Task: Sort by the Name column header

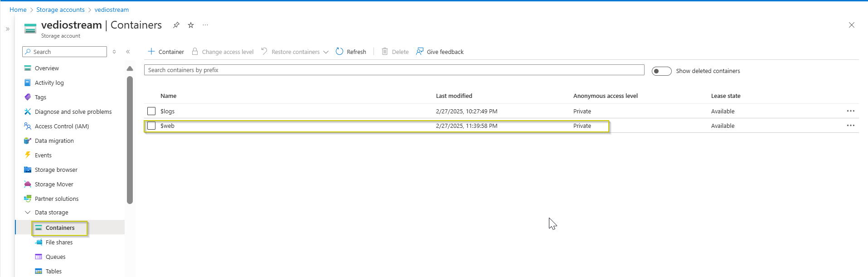Action: (168, 96)
